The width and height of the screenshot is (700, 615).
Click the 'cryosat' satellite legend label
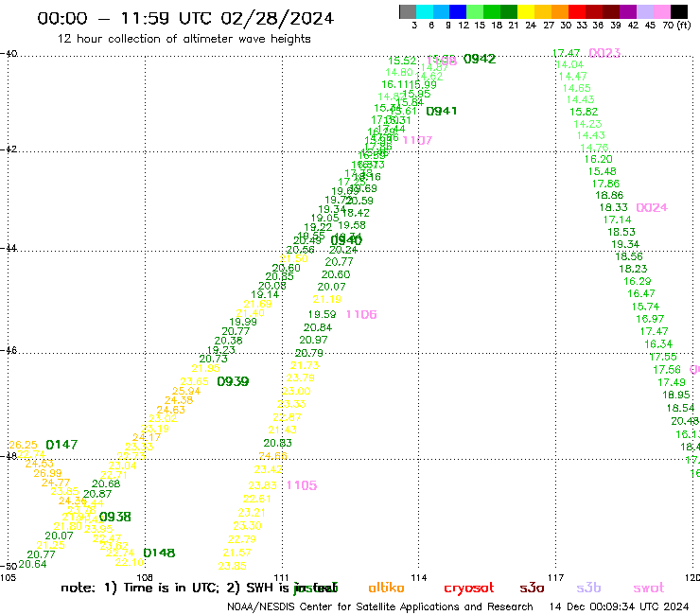tap(469, 589)
